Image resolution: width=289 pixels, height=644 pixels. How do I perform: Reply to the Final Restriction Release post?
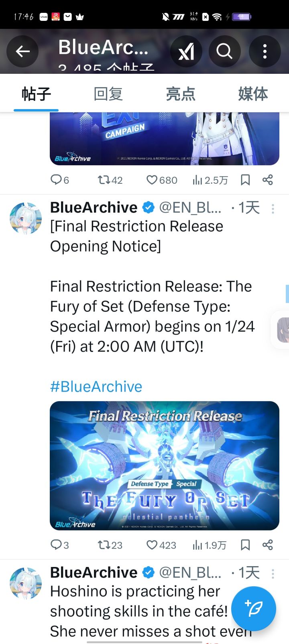tap(59, 545)
